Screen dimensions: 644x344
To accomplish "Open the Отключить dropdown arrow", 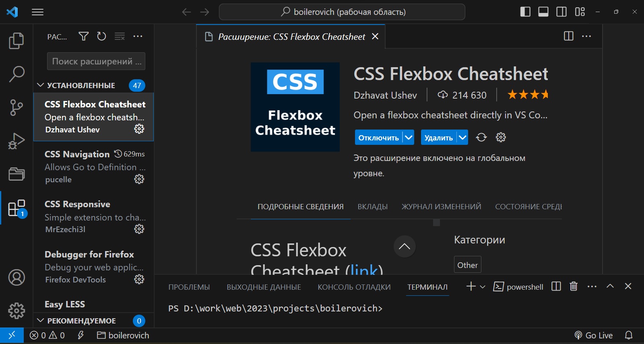I will click(x=409, y=138).
